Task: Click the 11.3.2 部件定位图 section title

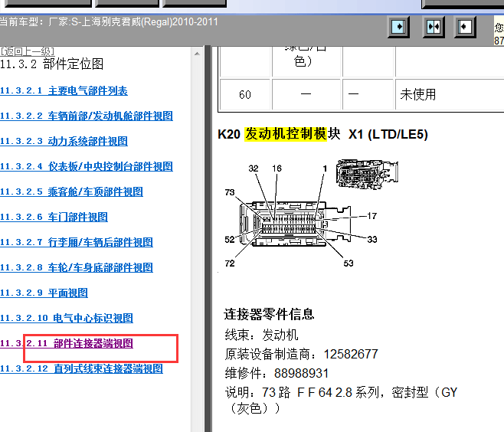Action: point(52,64)
